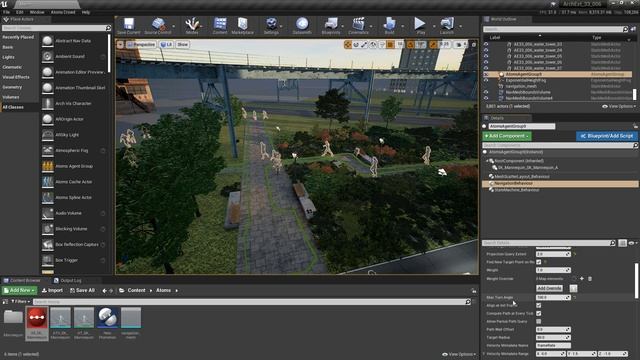Click the Blueprint/Add Script button
The width and height of the screenshot is (640, 360).
coord(607,136)
